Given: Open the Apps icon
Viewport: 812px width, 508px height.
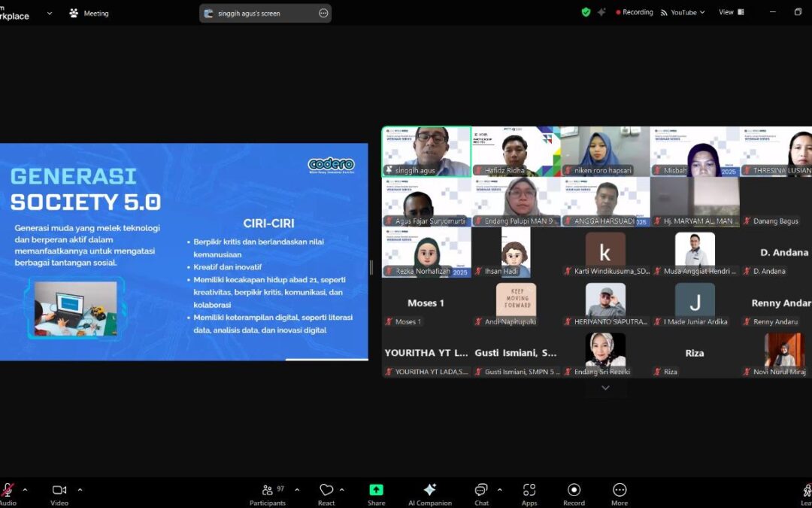Looking at the screenshot, I should point(529,490).
